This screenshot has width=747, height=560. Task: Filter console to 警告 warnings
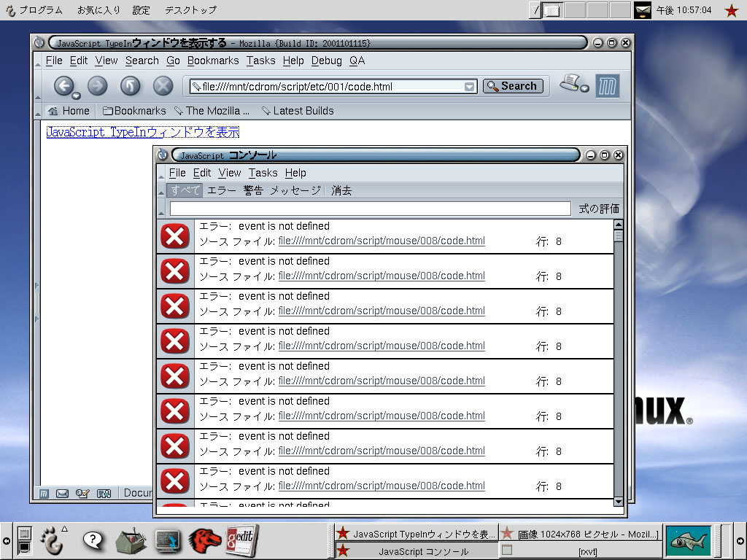253,190
